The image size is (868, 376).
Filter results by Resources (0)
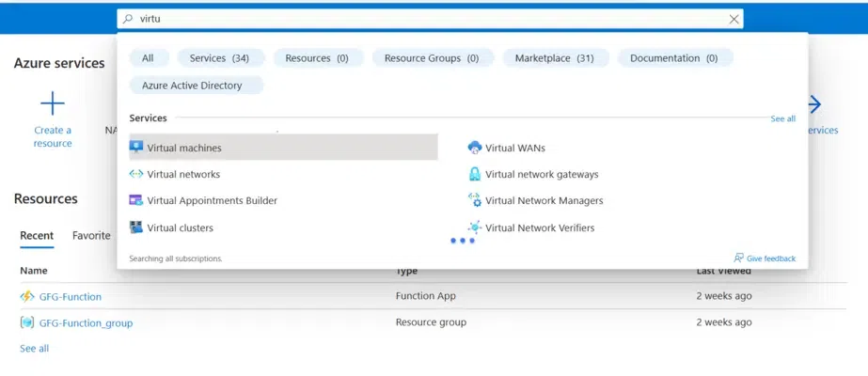(317, 58)
